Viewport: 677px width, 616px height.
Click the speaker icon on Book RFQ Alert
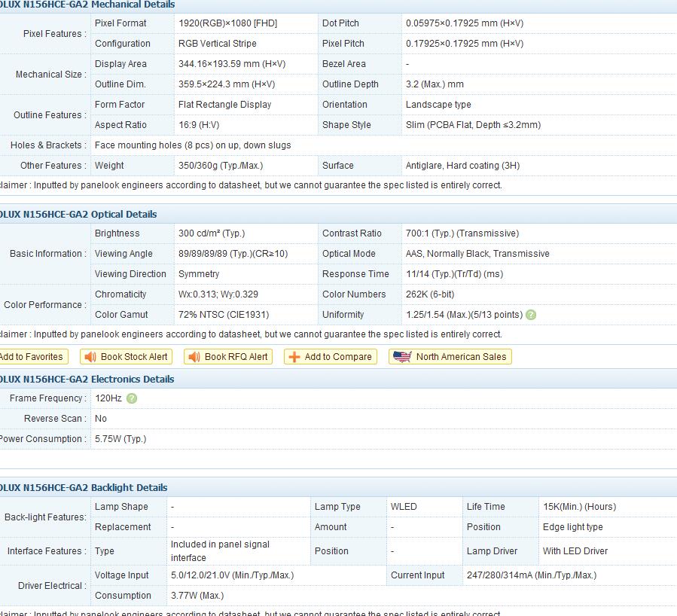[x=194, y=357]
